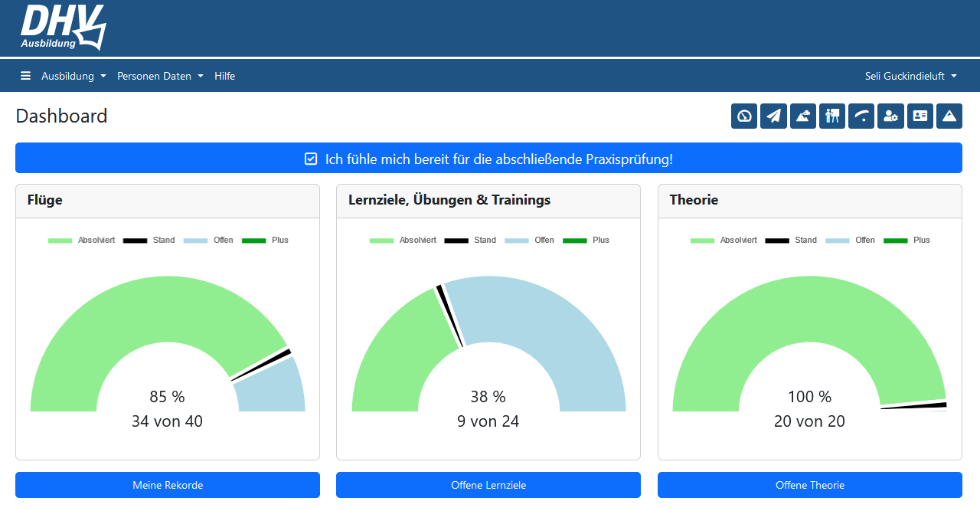
Task: Click the instructor whiteboard training icon
Action: tap(832, 116)
